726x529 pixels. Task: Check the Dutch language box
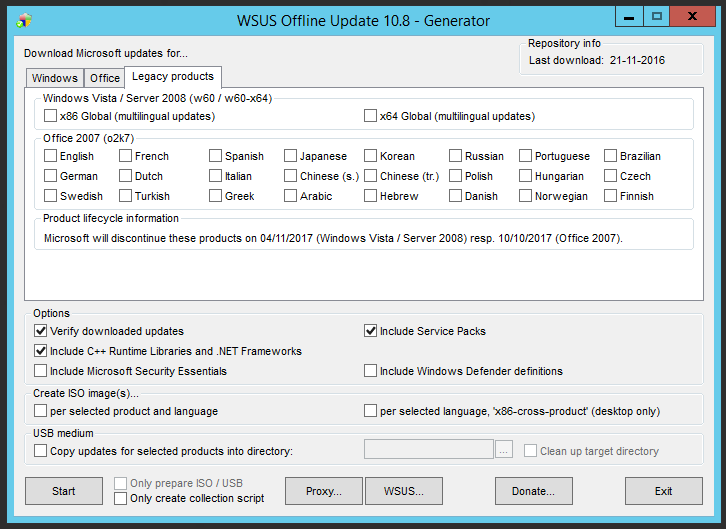(125, 176)
